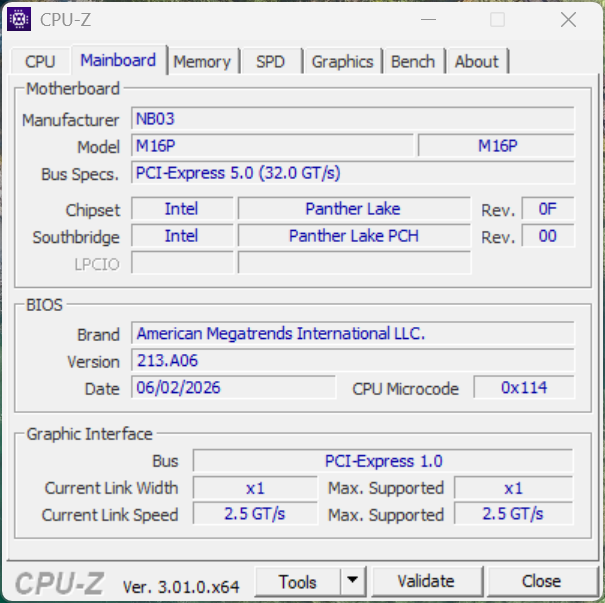Minimize the CPU-Z window
Screen dimensions: 605x603
tap(428, 19)
